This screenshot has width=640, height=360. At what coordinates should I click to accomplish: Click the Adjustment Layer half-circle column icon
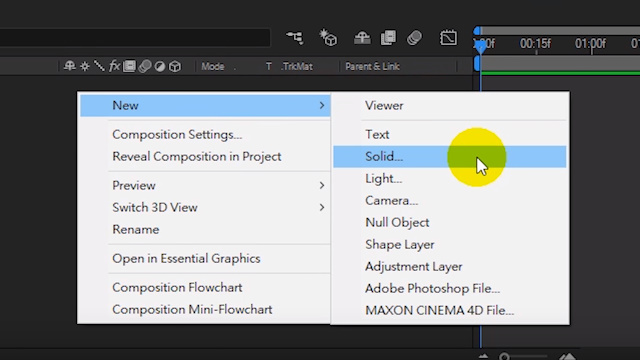160,67
